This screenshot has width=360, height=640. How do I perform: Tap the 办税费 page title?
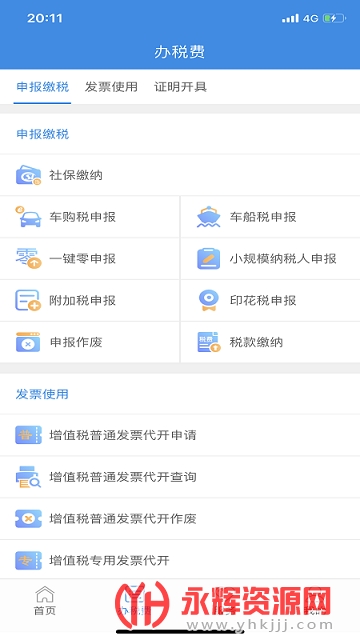pos(180,52)
